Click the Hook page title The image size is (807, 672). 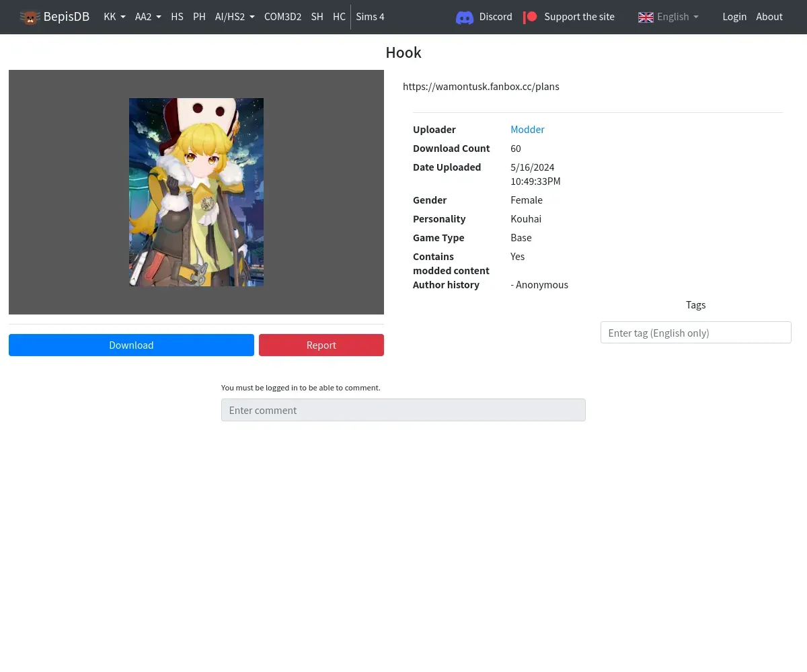pyautogui.click(x=403, y=52)
